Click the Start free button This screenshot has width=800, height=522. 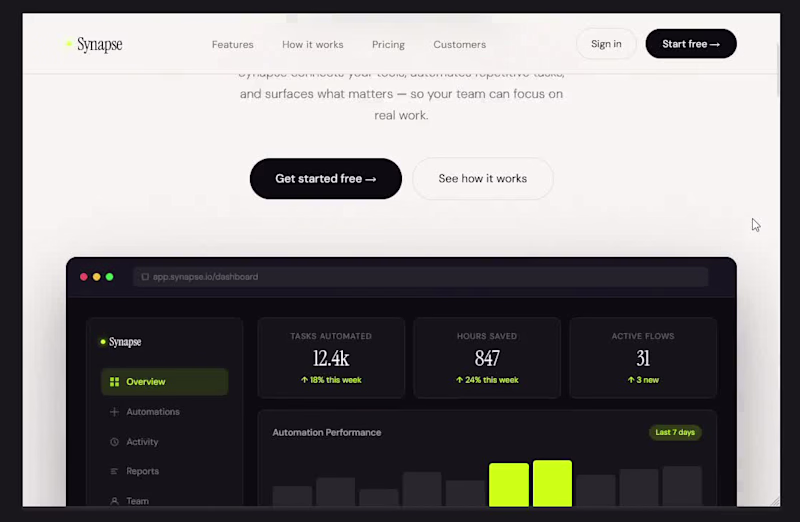[x=691, y=44]
